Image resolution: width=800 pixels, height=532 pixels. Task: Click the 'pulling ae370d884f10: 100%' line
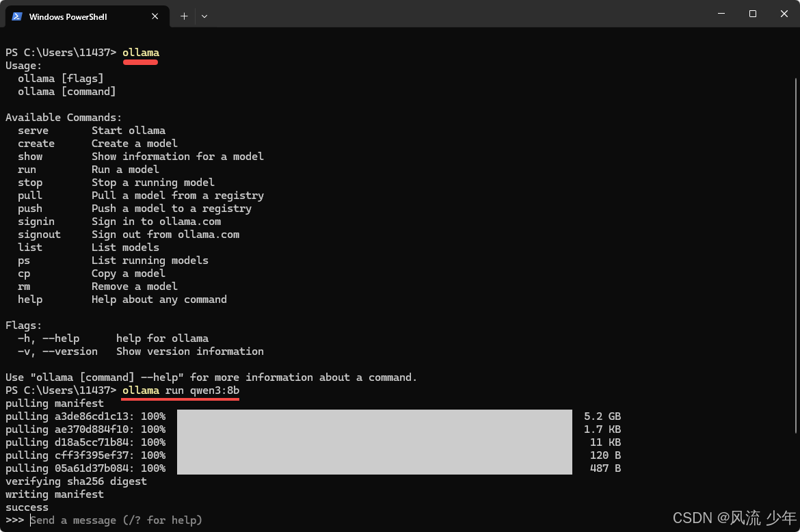(x=85, y=429)
